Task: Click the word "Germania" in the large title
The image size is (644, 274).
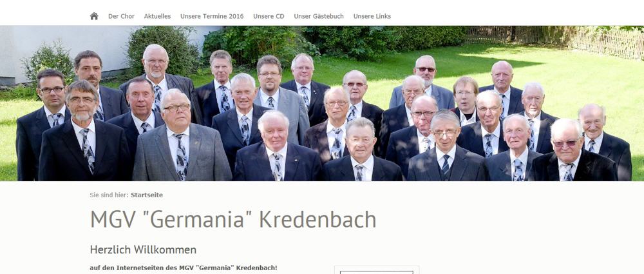Action: (x=201, y=220)
